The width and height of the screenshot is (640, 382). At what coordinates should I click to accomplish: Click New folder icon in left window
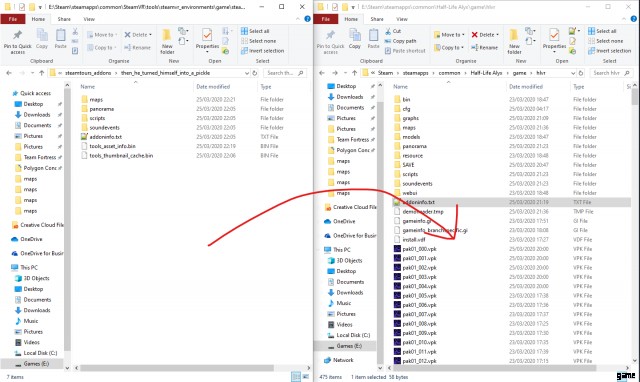point(167,41)
